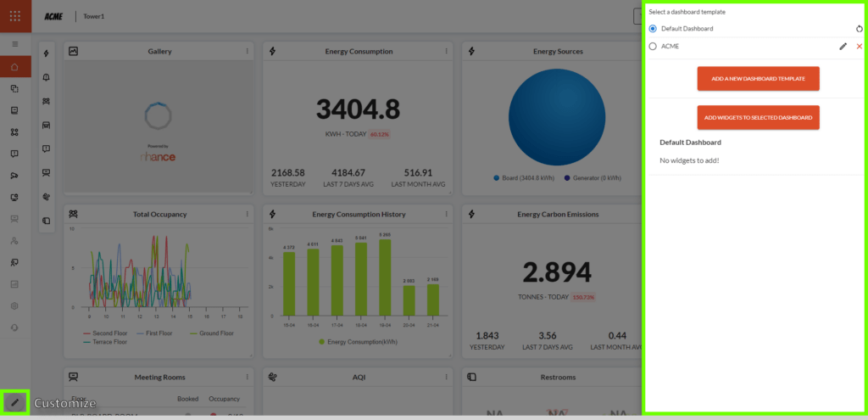Toggle the hamburger menu in the left sidebar
This screenshot has height=420, width=868.
click(15, 43)
